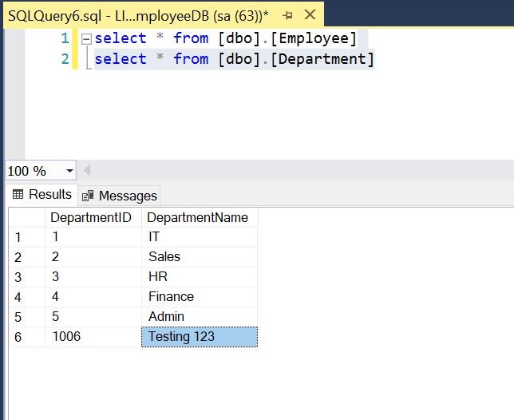Switch to the Results tab

pos(42,194)
